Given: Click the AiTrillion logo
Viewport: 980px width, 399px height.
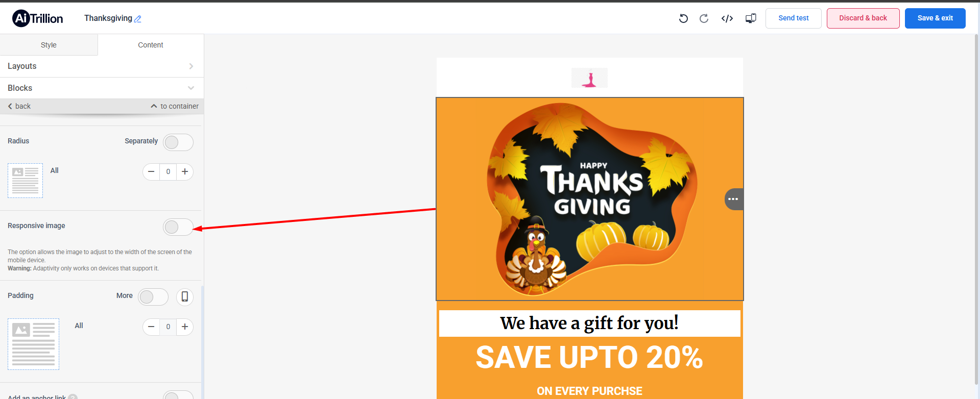Looking at the screenshot, I should point(37,18).
